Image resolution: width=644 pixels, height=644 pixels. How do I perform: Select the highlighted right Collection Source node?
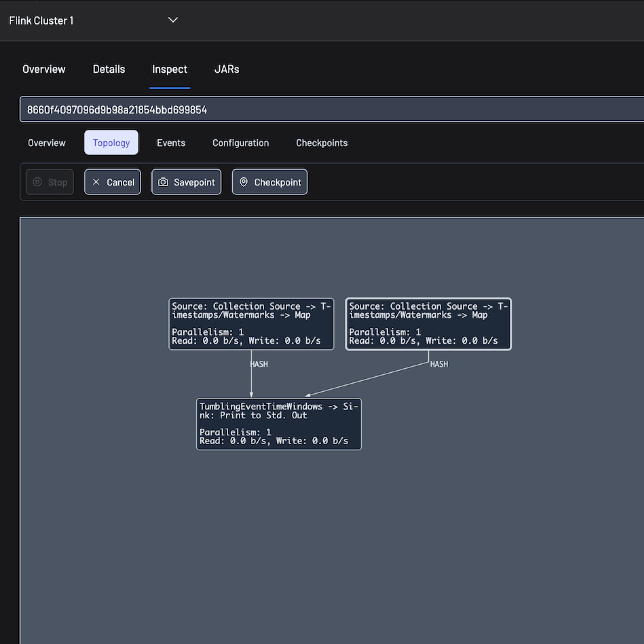pos(428,324)
